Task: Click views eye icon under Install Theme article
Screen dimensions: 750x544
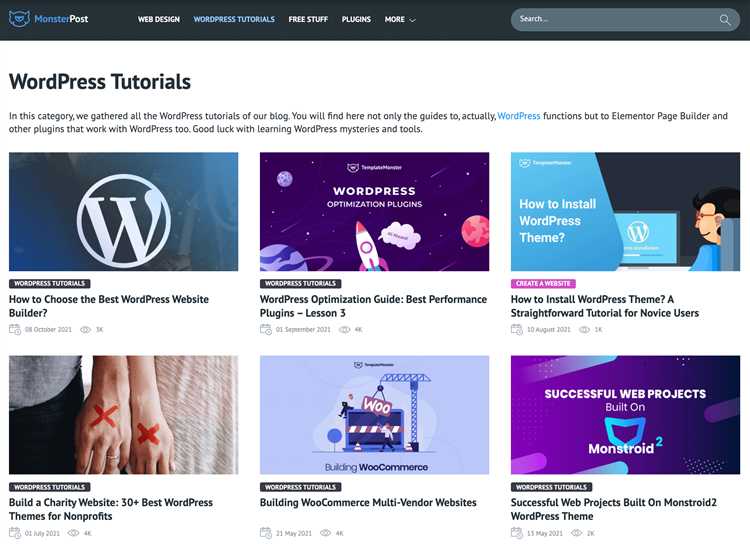Action: pos(584,330)
